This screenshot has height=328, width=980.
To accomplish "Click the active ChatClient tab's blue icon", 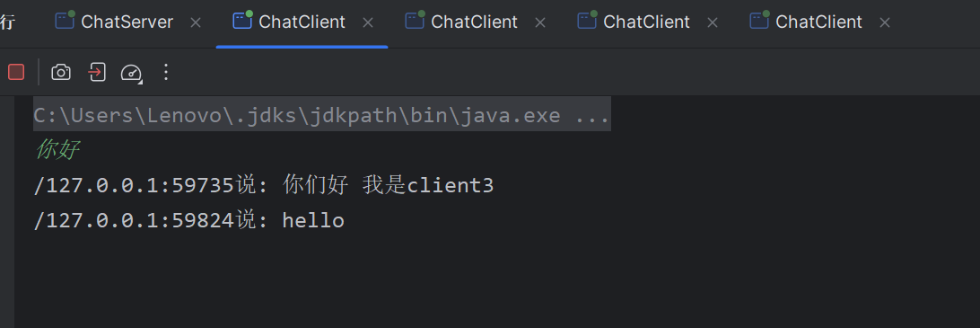I will [x=242, y=21].
